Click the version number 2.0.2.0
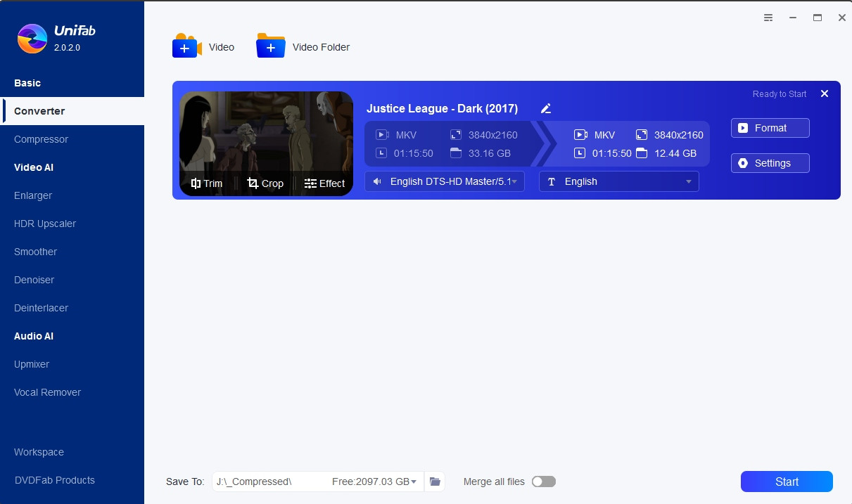852x504 pixels. click(x=68, y=48)
